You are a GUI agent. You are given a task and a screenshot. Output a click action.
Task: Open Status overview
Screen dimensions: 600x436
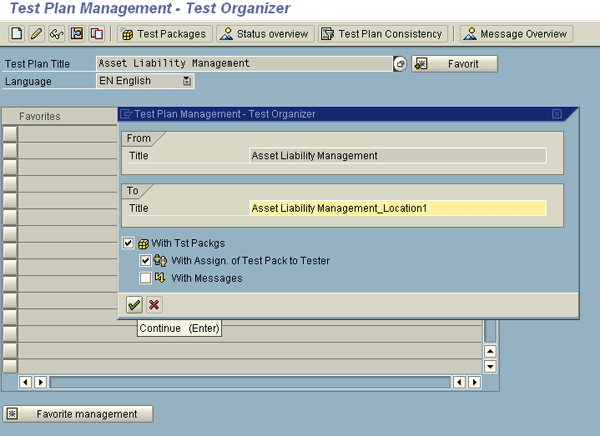coord(265,34)
